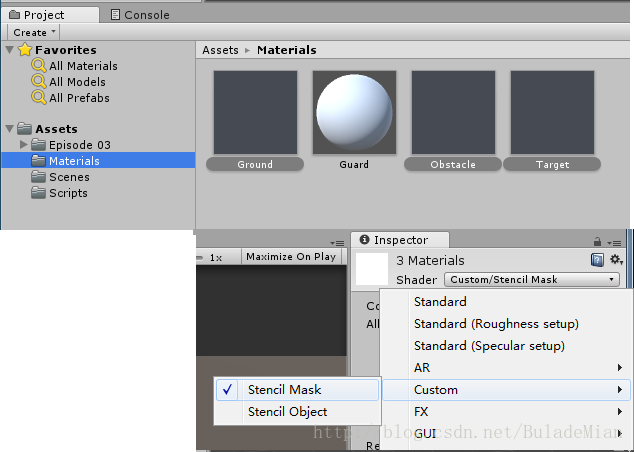Open the Console tab
This screenshot has height=452, width=634.
[140, 15]
